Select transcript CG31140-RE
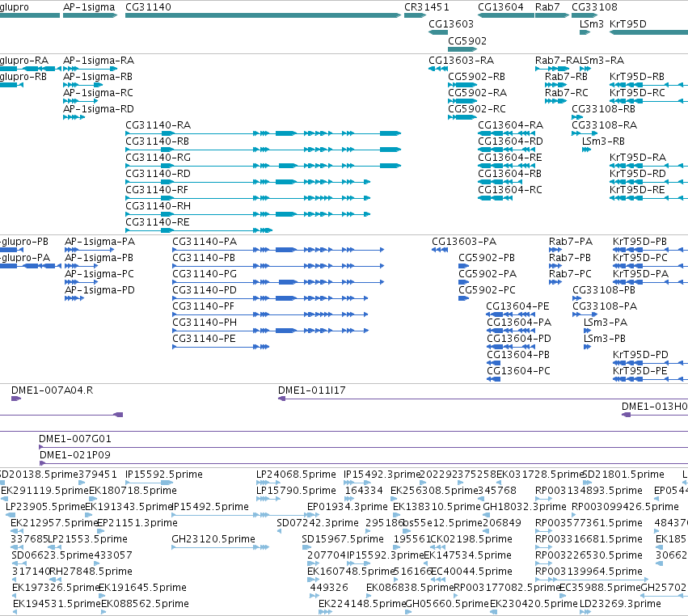 (x=199, y=230)
